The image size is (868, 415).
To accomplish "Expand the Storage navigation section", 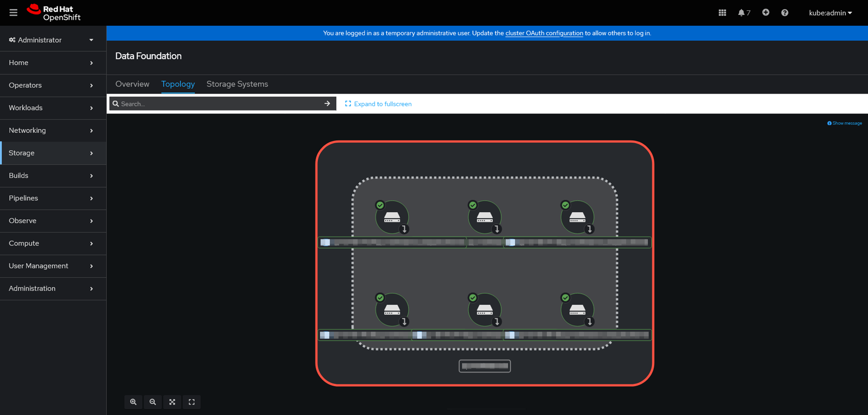I will point(51,153).
